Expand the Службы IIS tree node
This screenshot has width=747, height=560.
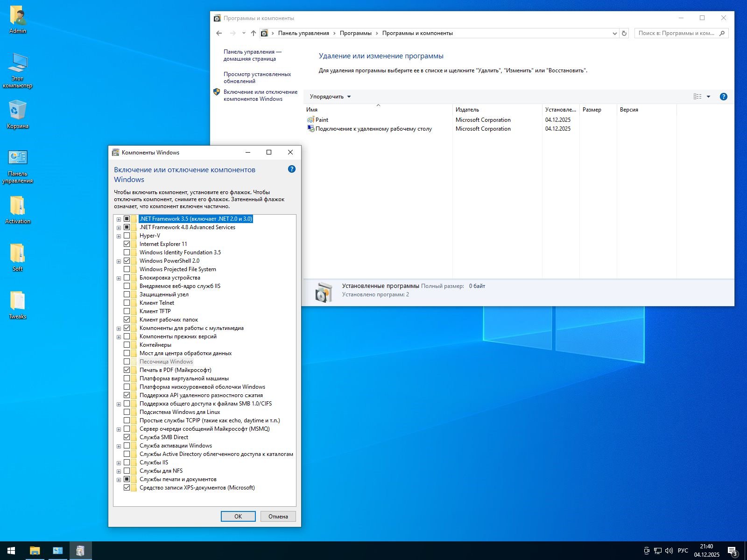[119, 463]
